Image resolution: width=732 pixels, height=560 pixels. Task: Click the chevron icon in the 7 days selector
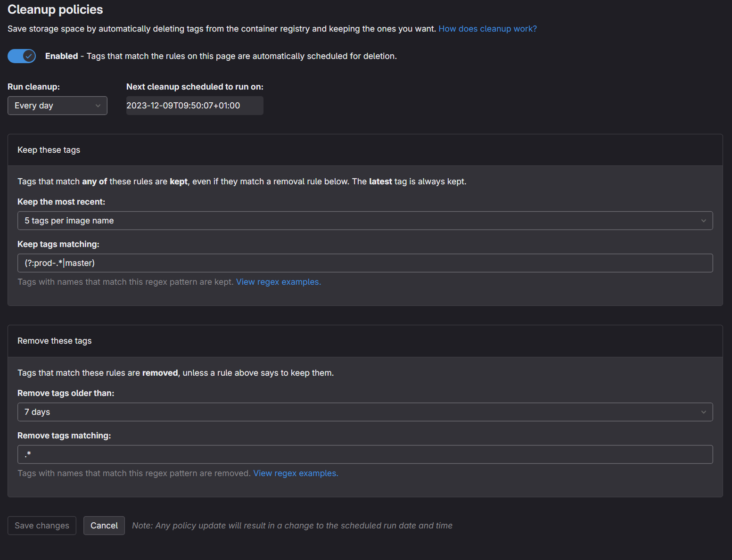[x=703, y=412]
